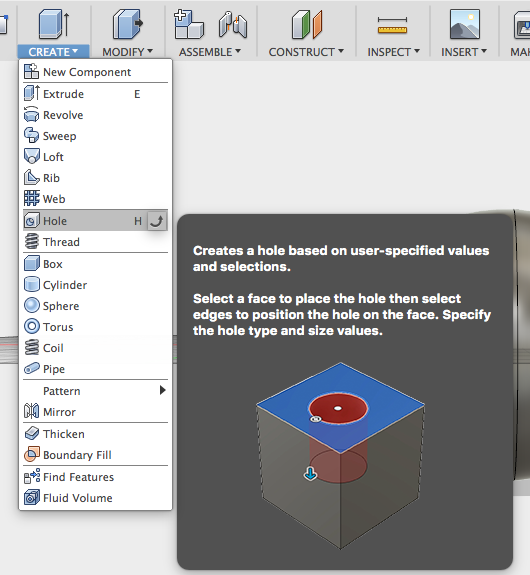Choose Thread from the Create menu

tap(95, 242)
